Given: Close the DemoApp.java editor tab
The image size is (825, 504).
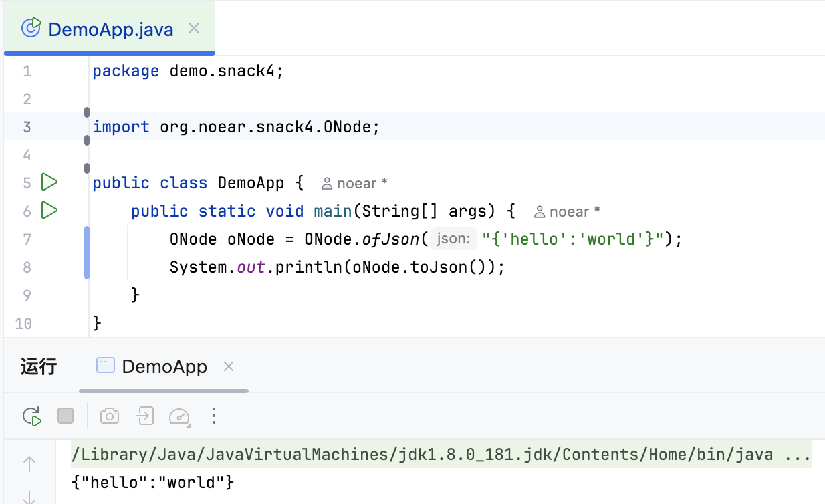Looking at the screenshot, I should pyautogui.click(x=194, y=29).
